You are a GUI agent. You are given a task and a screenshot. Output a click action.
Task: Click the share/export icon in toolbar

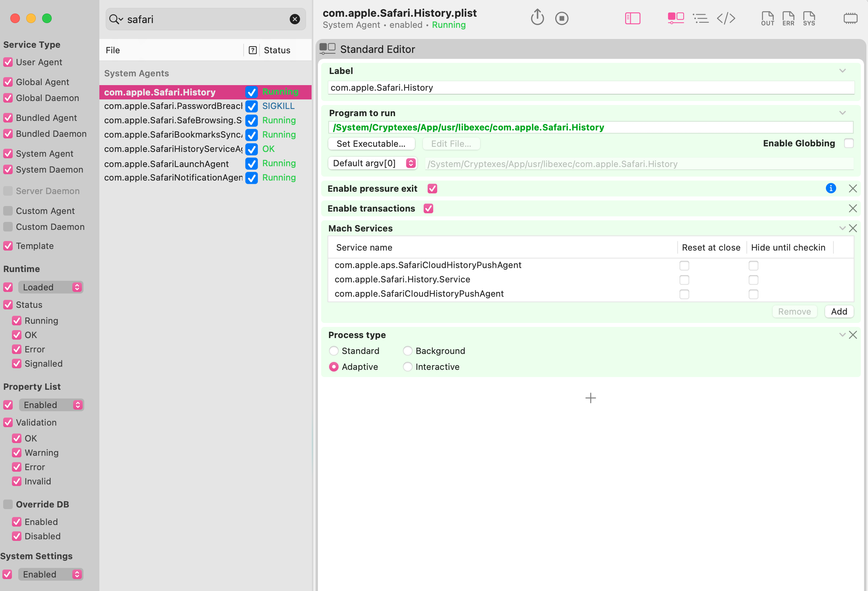[537, 18]
